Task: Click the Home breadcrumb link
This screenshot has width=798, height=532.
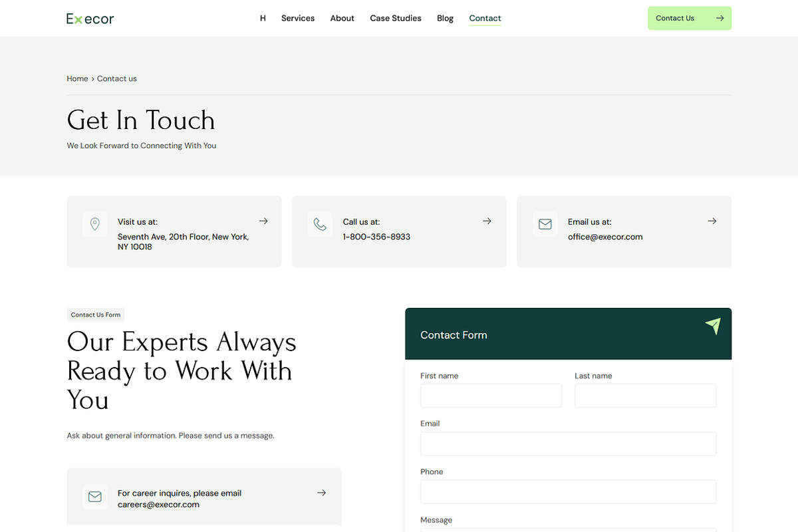Action: click(x=77, y=78)
